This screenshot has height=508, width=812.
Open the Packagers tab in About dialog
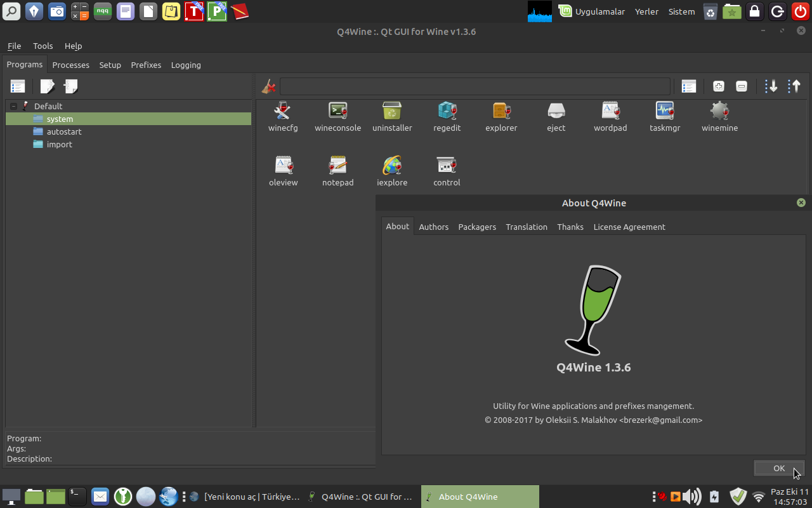pyautogui.click(x=477, y=227)
